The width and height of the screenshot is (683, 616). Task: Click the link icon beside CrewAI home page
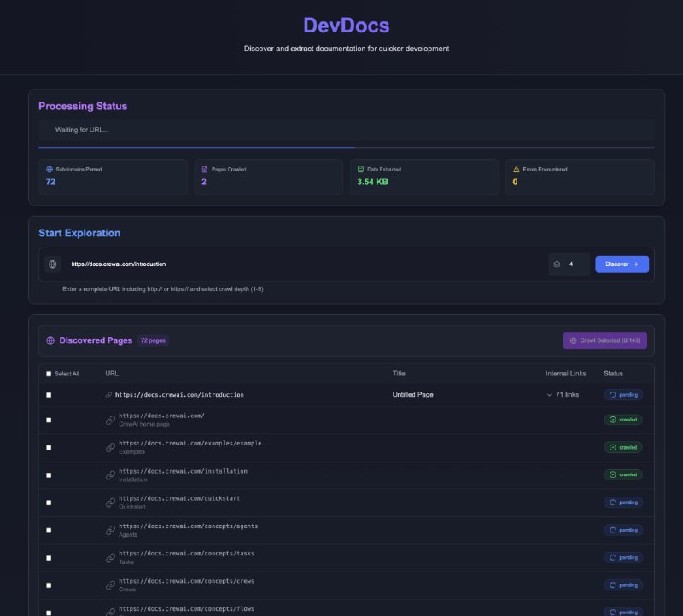[x=109, y=419]
